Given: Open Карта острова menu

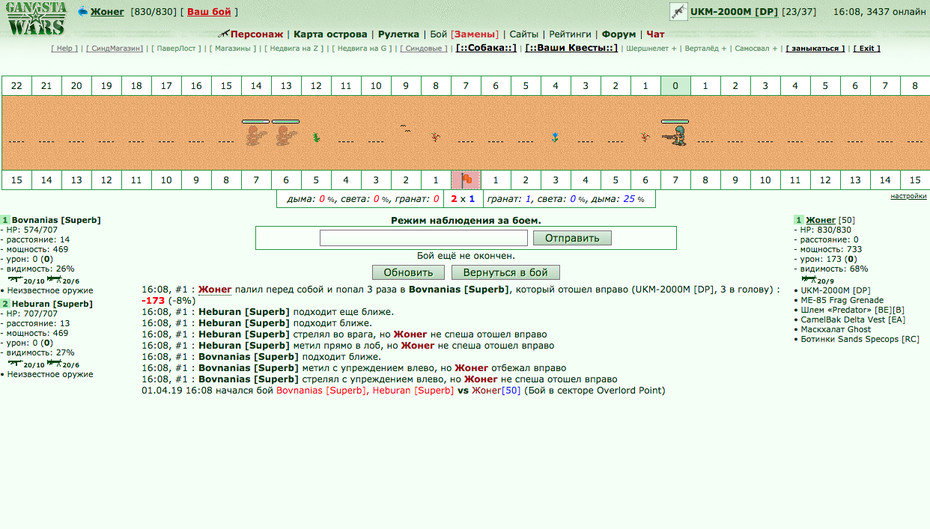Looking at the screenshot, I should [x=330, y=34].
